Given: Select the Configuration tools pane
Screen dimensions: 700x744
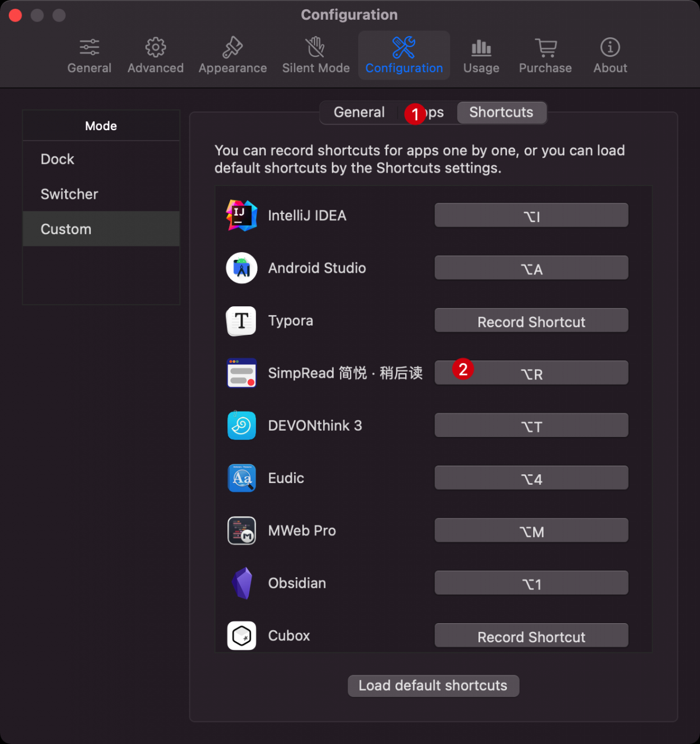Looking at the screenshot, I should pos(404,56).
